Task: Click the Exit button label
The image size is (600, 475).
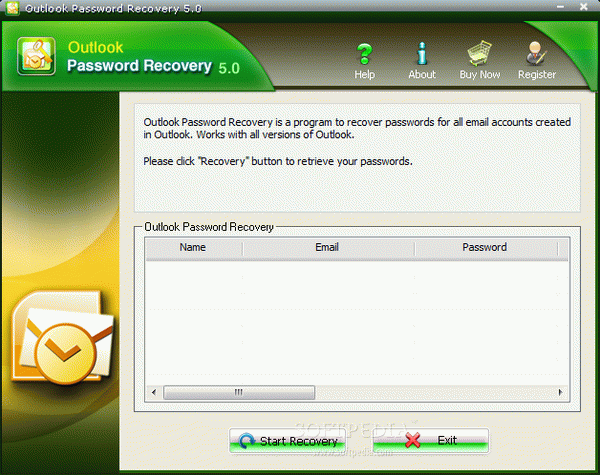Action: (447, 440)
